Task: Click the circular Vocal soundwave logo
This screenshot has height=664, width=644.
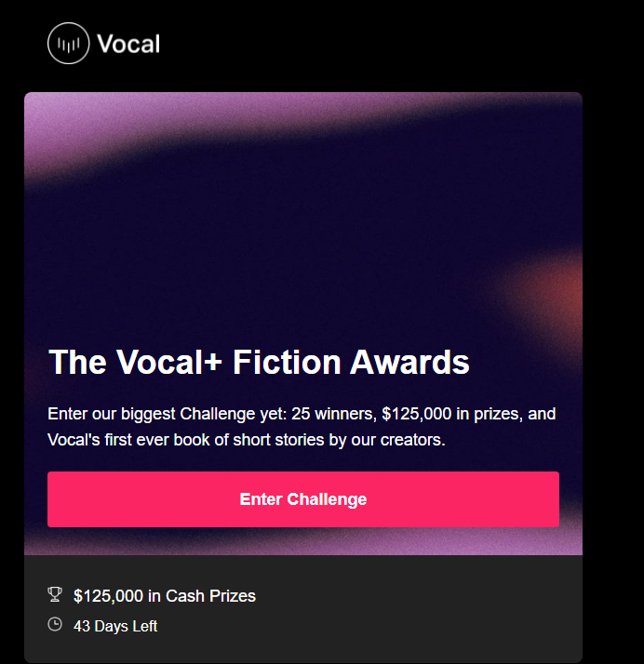Action: click(69, 43)
